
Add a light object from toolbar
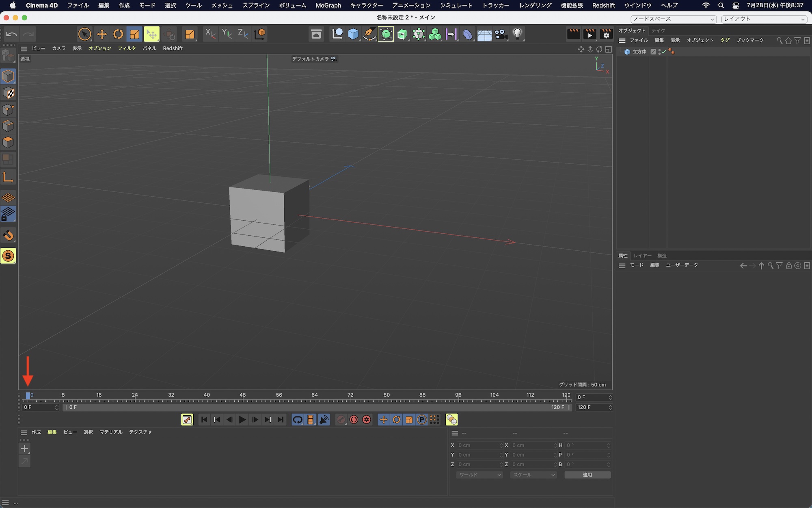tap(517, 34)
